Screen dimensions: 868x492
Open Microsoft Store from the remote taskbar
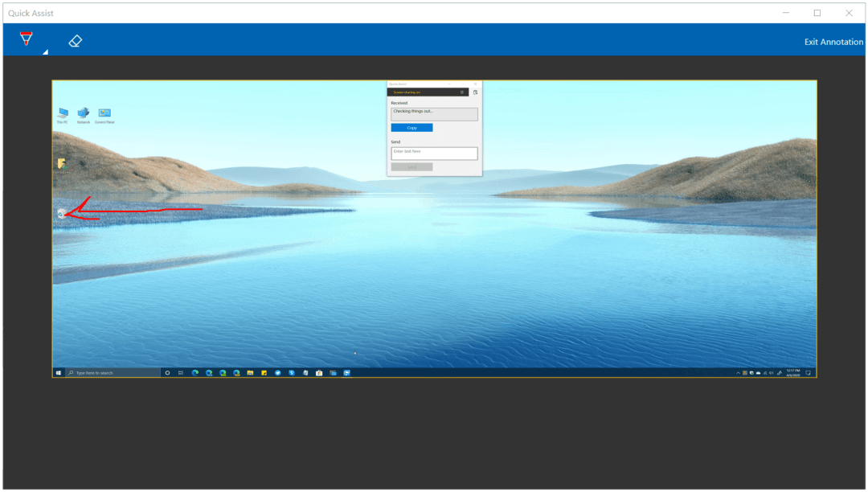[x=318, y=372]
